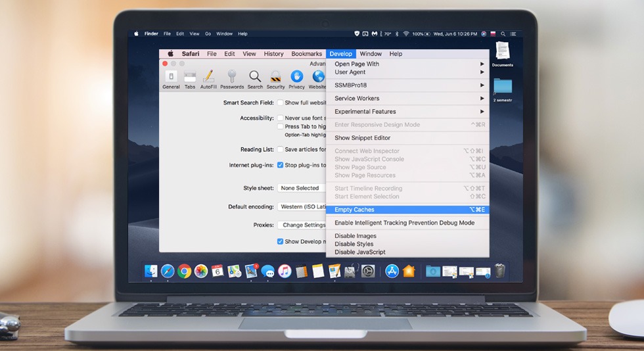Expand the Experimental Features submenu
Image resolution: width=644 pixels, height=351 pixels.
click(407, 111)
